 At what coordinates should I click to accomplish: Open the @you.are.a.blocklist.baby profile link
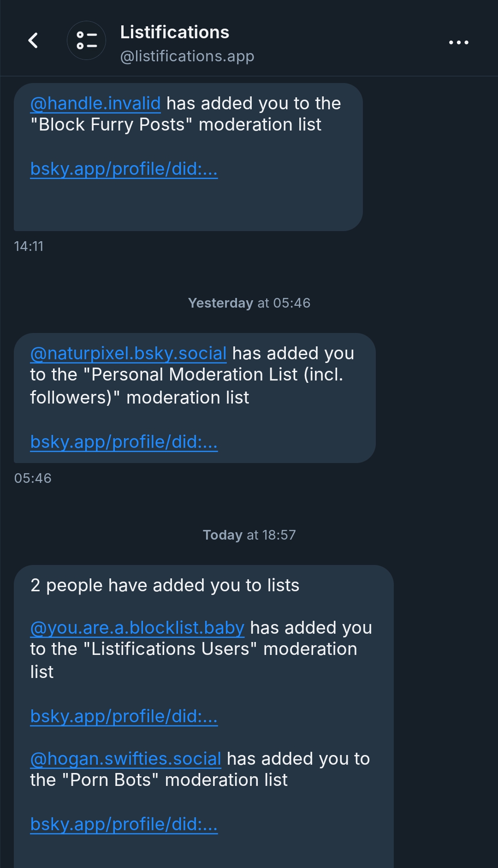click(137, 628)
